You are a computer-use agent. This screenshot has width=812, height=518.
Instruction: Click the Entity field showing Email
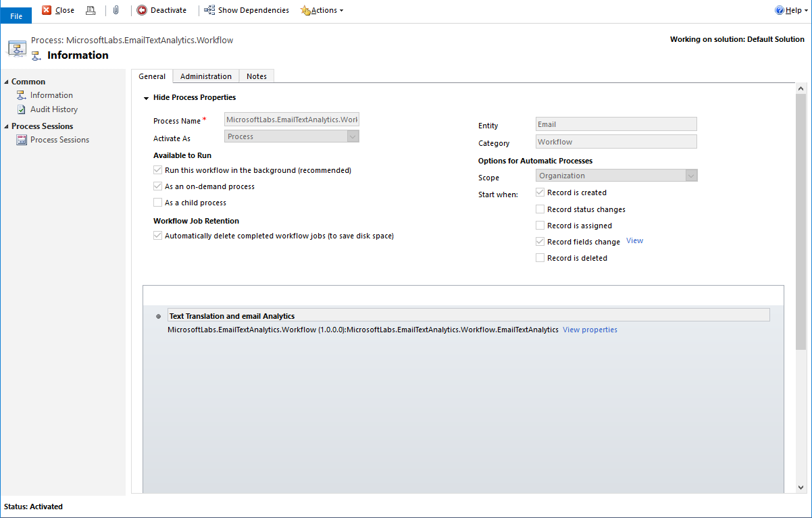coord(616,124)
